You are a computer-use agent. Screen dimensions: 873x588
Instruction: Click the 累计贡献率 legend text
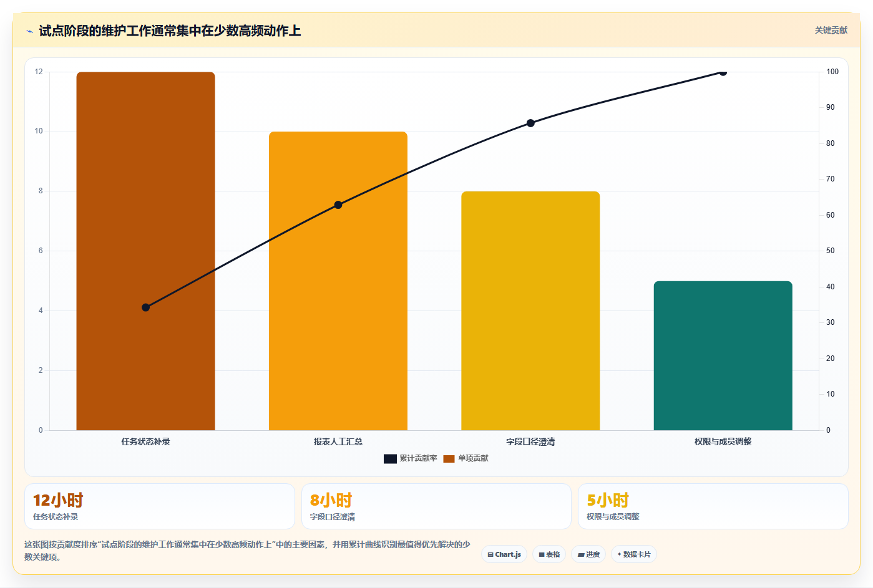418,458
